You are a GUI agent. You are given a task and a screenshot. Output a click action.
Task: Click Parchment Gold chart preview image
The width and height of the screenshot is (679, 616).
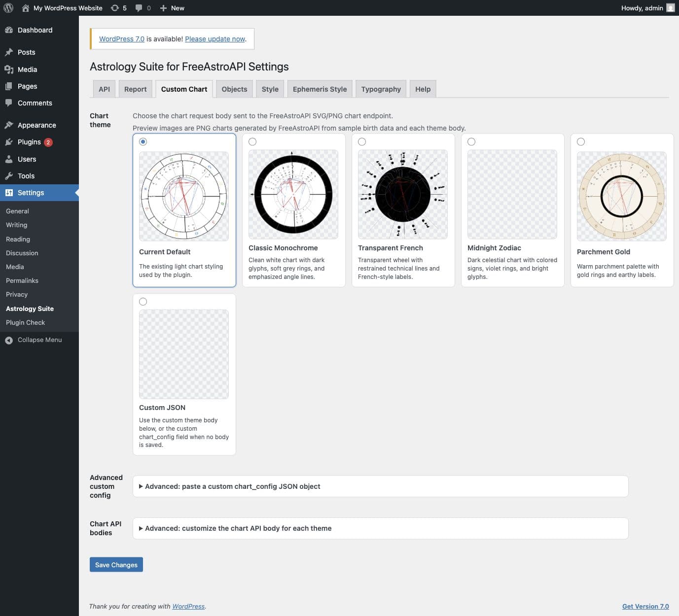click(622, 196)
